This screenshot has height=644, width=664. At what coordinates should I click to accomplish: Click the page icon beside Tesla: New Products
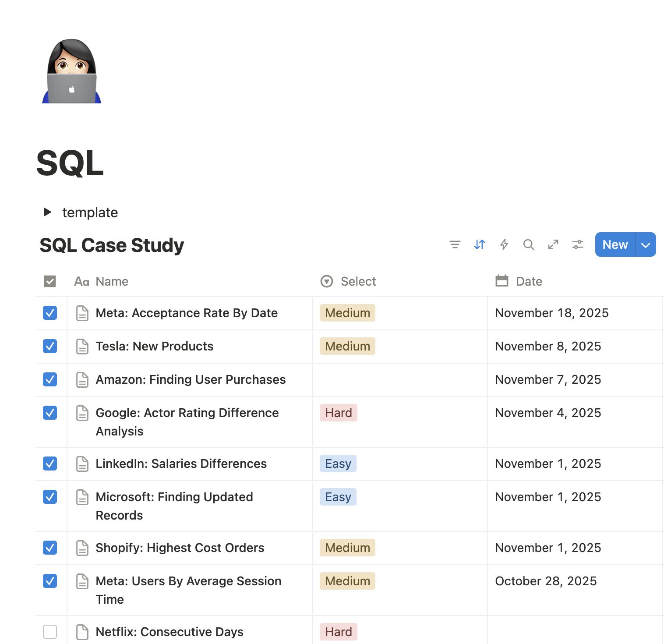coord(82,346)
